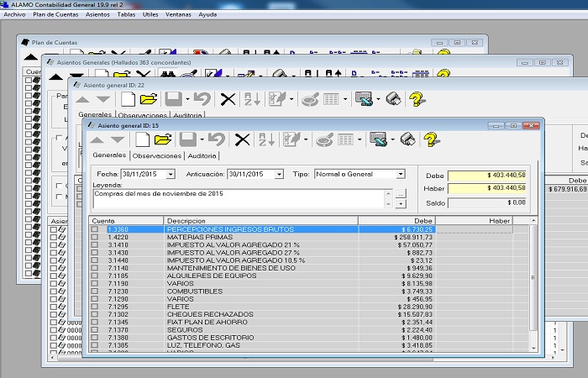This screenshot has height=378, width=588.
Task: Click the entries table vertical scrollbar thumb
Action: 533,277
